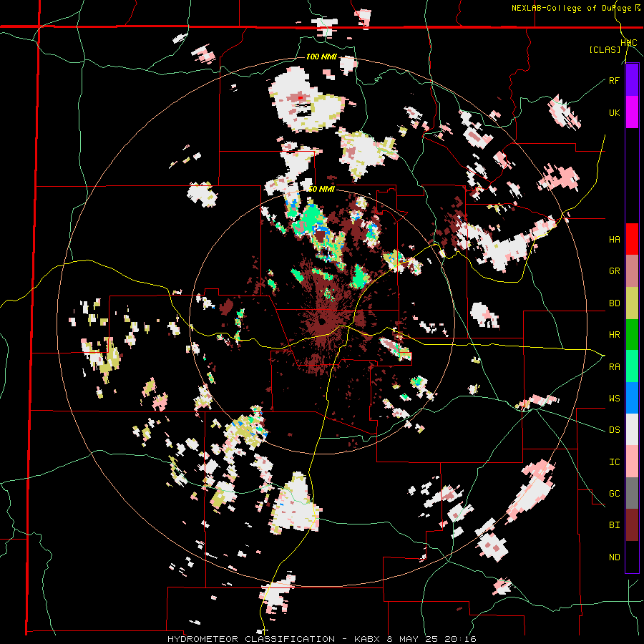Click the red hail pixel in the northern cell
This screenshot has height=644, width=644.
301,98
